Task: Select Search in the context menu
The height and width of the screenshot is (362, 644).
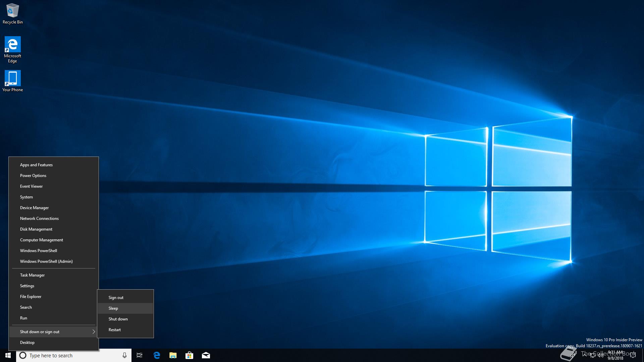Action: click(x=54, y=307)
